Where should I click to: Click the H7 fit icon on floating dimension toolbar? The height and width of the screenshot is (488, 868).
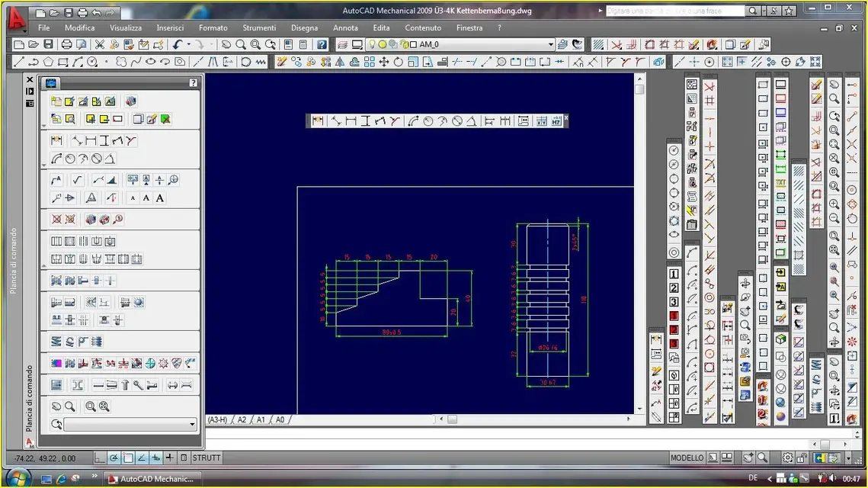pos(556,120)
